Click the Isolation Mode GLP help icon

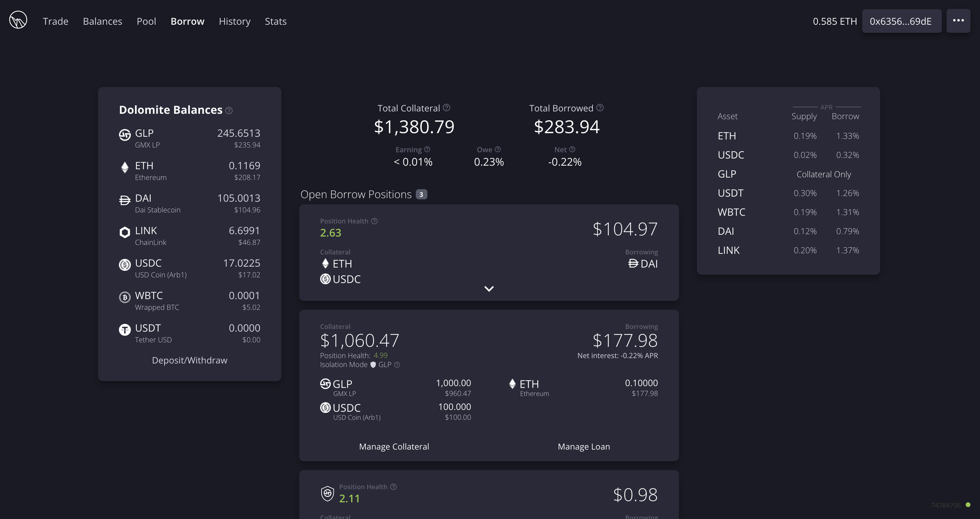(397, 365)
